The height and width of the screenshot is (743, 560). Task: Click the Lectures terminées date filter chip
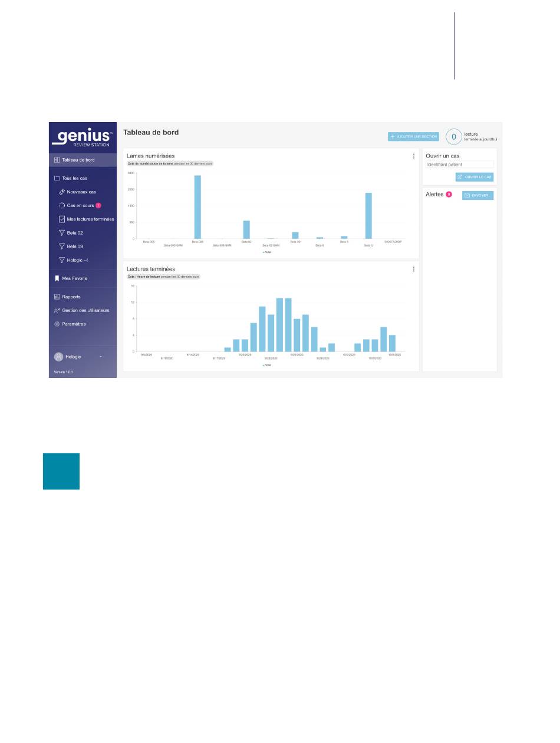(164, 277)
